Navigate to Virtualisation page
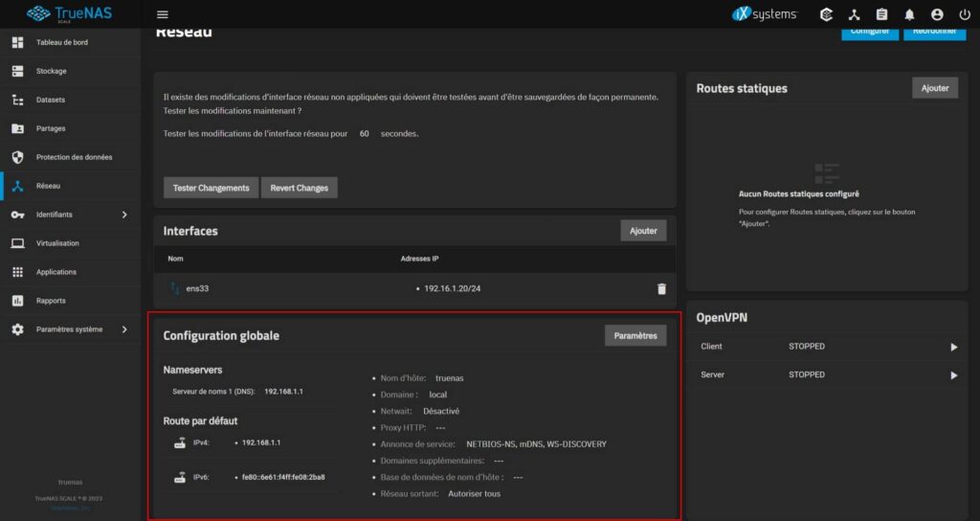The height and width of the screenshot is (521, 980). pos(57,243)
